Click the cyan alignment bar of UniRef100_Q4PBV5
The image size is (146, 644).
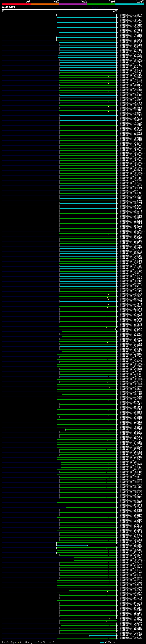pos(88,347)
